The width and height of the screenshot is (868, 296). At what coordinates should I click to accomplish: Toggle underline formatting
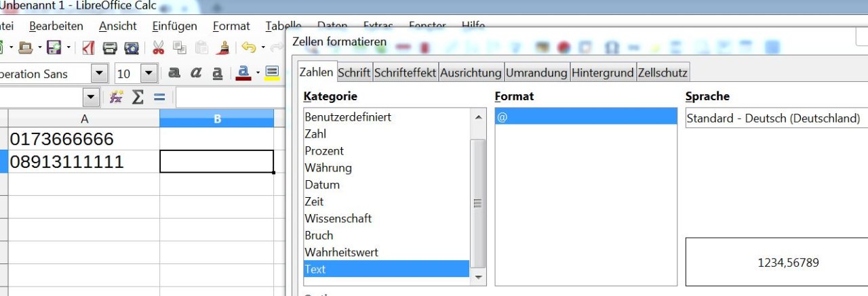(218, 73)
